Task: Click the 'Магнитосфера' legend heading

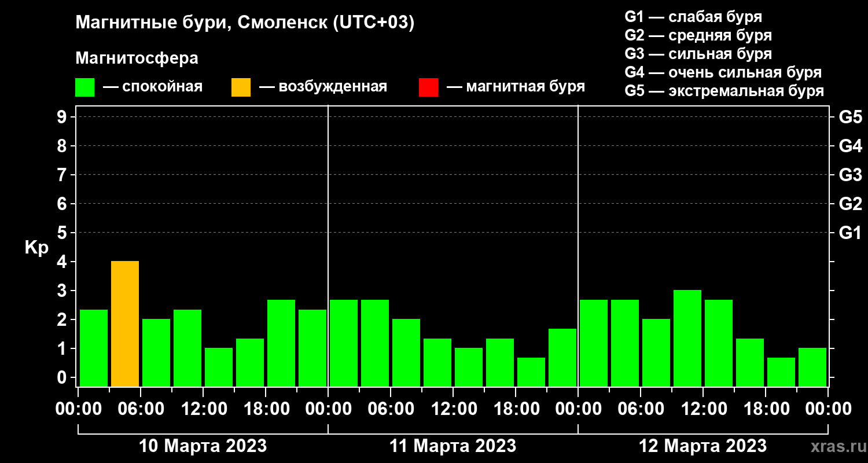Action: click(x=137, y=58)
